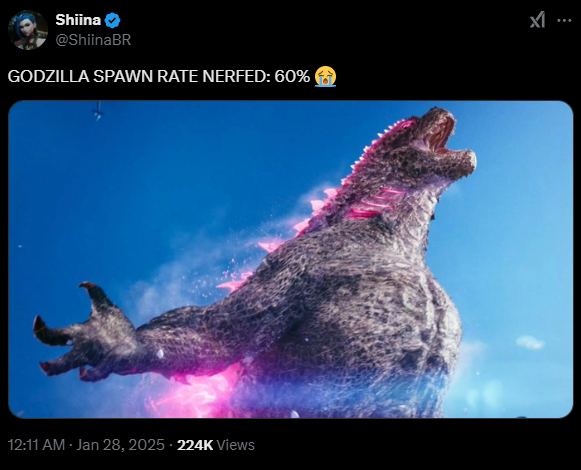The width and height of the screenshot is (581, 470).
Task: Open the Shiina display name link
Action: (78, 20)
